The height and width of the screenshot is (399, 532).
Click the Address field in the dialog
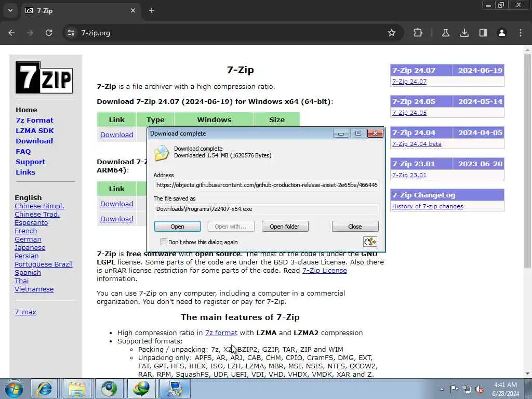[267, 185]
